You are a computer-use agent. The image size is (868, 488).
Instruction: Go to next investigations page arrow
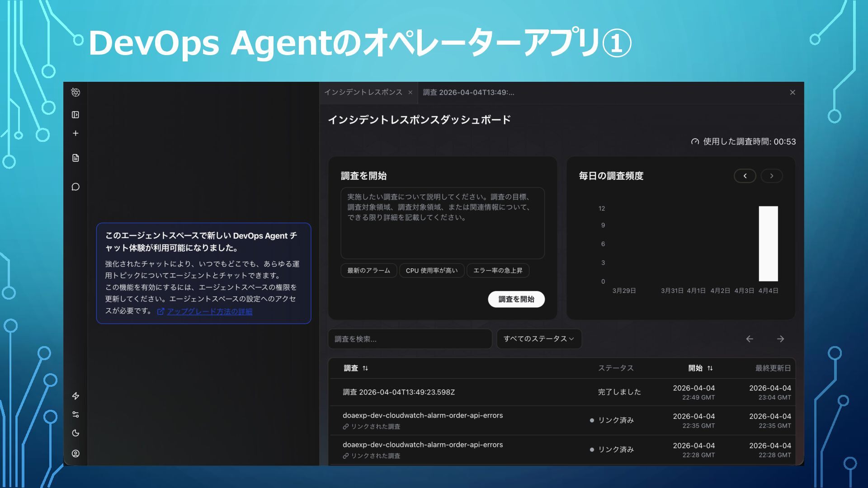780,339
